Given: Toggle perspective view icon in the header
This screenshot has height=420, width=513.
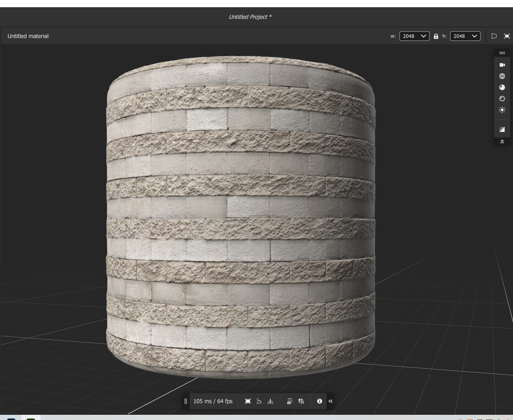Looking at the screenshot, I should click(x=494, y=36).
